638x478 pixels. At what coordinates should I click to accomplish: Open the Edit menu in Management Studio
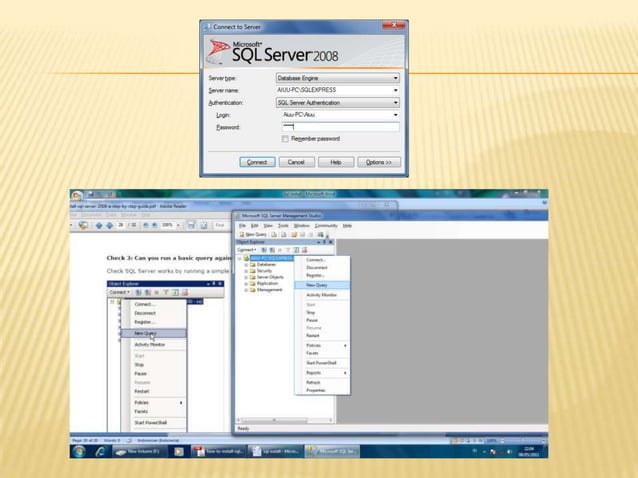(255, 225)
